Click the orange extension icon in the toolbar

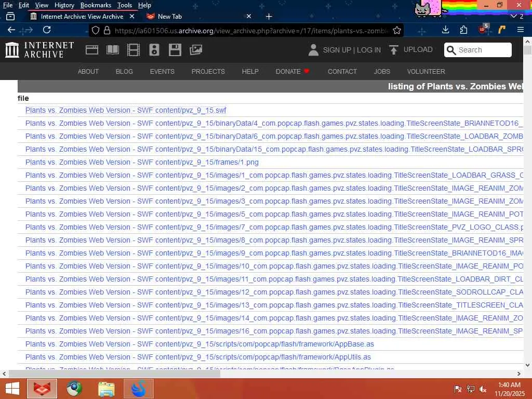[x=501, y=30]
